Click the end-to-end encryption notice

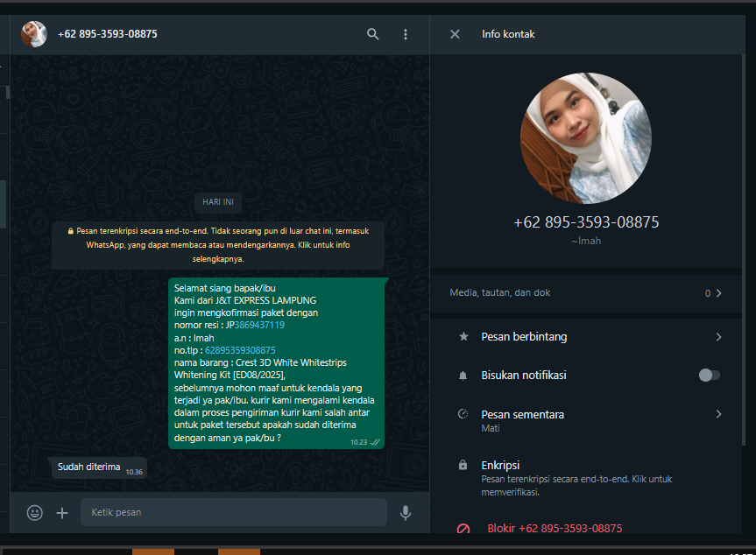pos(218,245)
